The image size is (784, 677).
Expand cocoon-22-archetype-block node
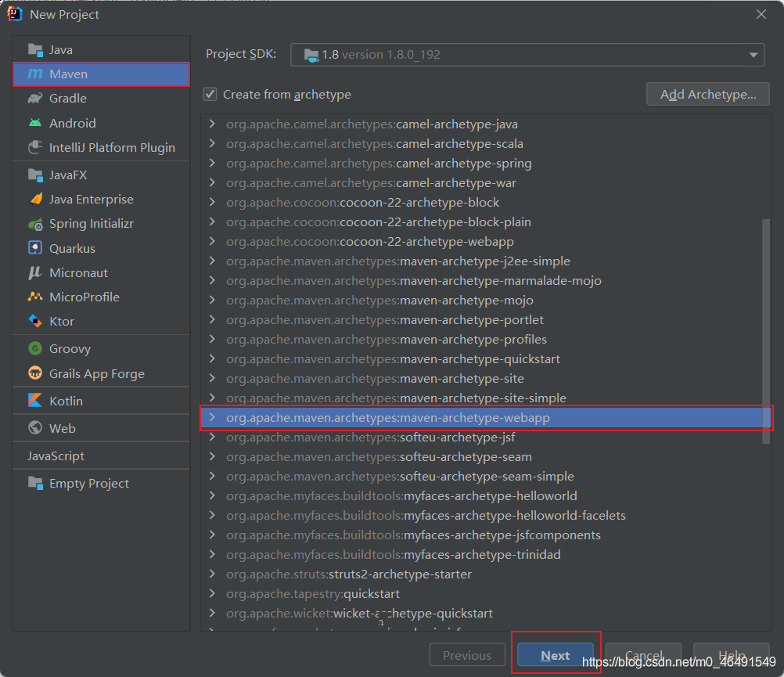click(x=213, y=202)
